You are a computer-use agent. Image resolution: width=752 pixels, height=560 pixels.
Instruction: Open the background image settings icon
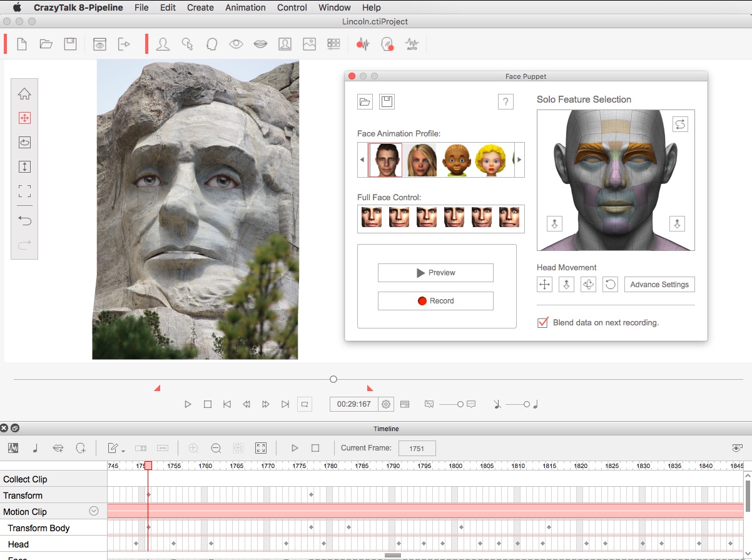tap(309, 44)
